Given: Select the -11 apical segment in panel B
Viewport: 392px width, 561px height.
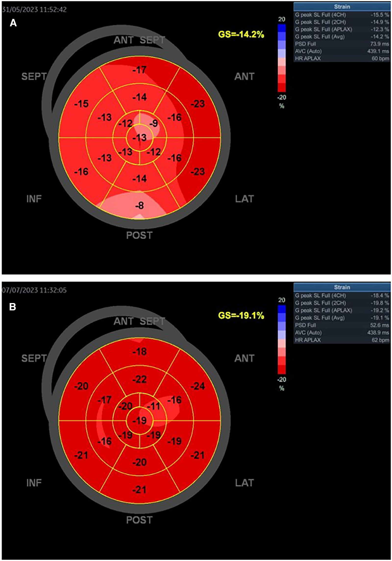Looking at the screenshot, I should coord(154,406).
